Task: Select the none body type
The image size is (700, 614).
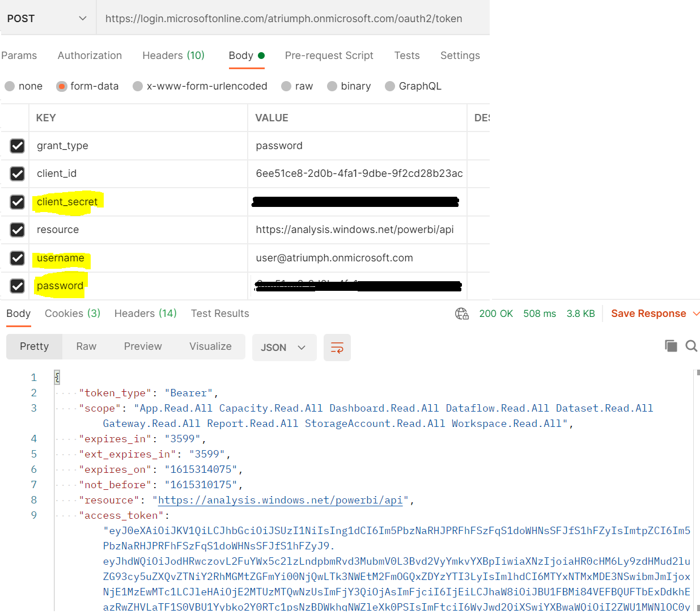Action: click(10, 86)
